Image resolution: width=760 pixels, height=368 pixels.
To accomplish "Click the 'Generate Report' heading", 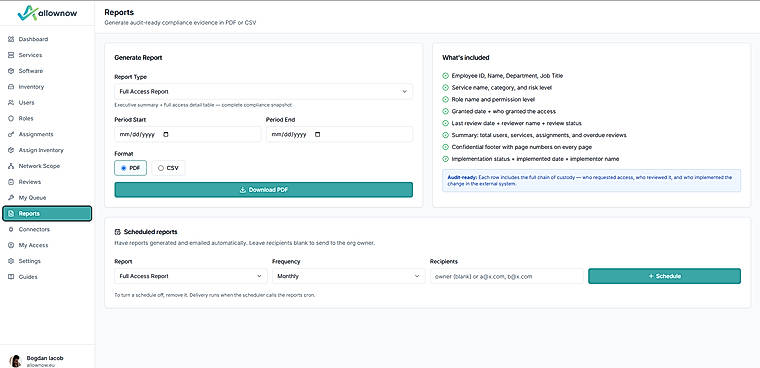I will (138, 58).
